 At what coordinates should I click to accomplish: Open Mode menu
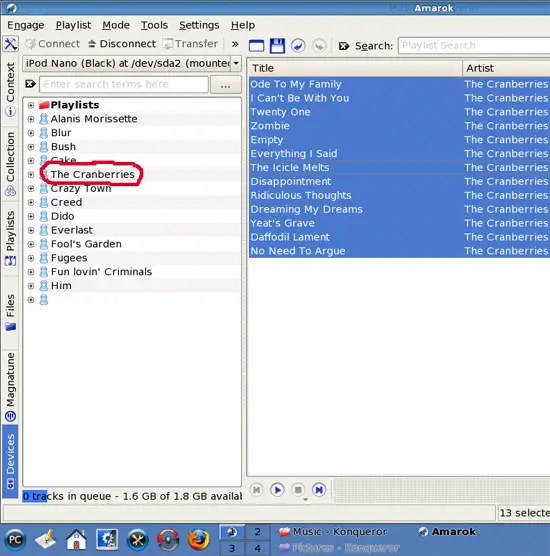pyautogui.click(x=116, y=25)
